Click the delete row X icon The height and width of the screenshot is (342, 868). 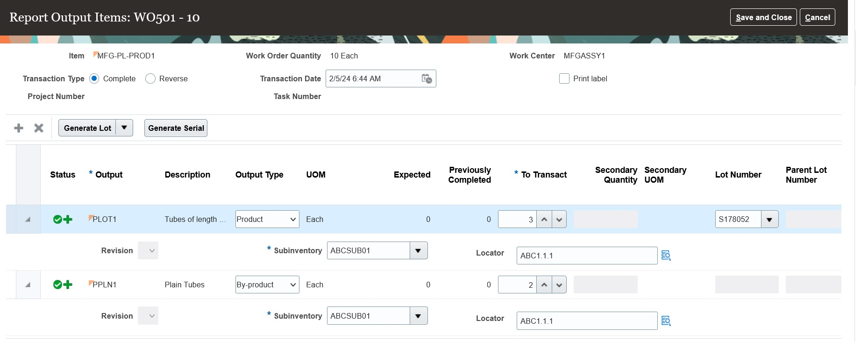click(x=39, y=128)
